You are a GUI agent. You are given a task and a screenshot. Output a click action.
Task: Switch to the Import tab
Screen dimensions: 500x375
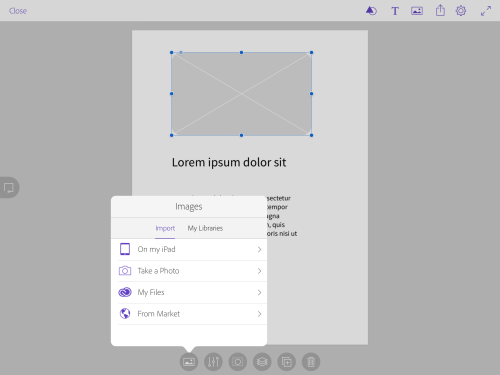[165, 228]
